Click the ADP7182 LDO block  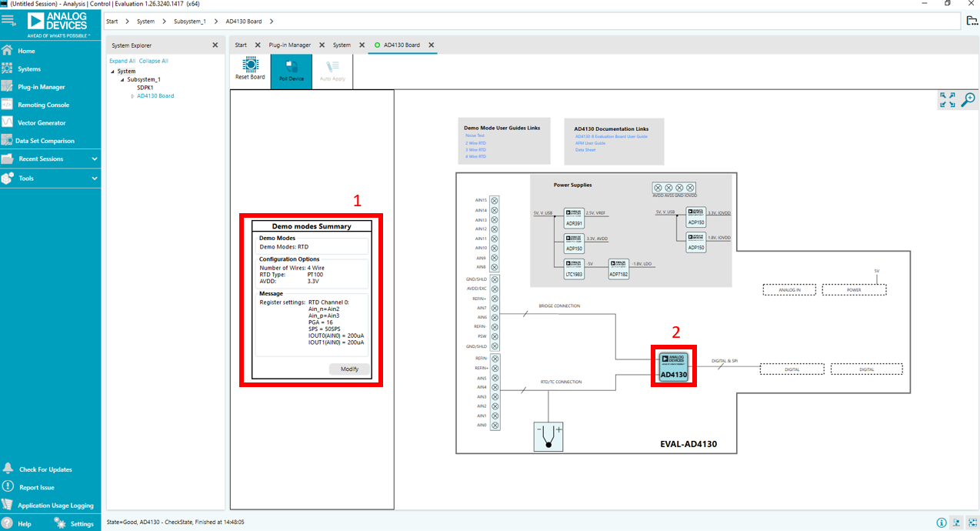[x=618, y=268]
